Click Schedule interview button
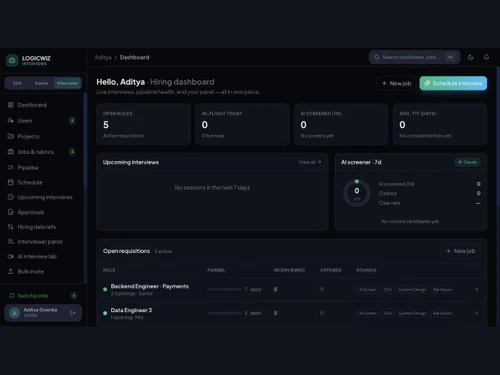 tap(453, 83)
